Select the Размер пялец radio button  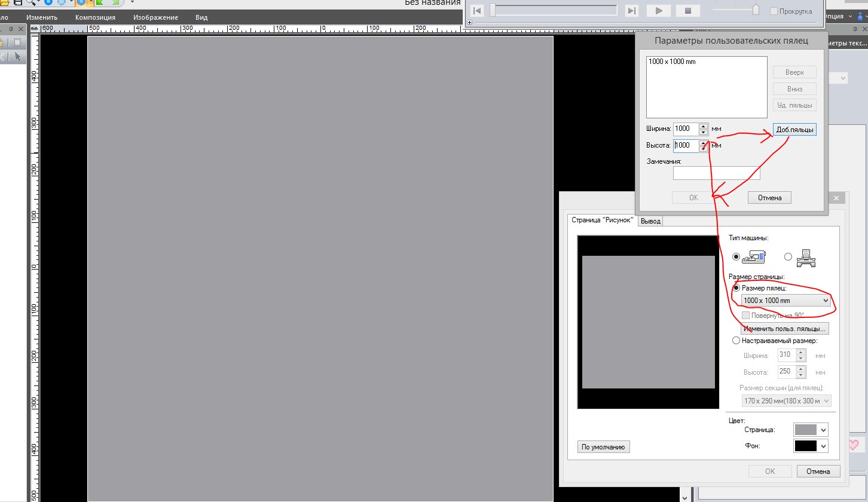click(x=736, y=288)
